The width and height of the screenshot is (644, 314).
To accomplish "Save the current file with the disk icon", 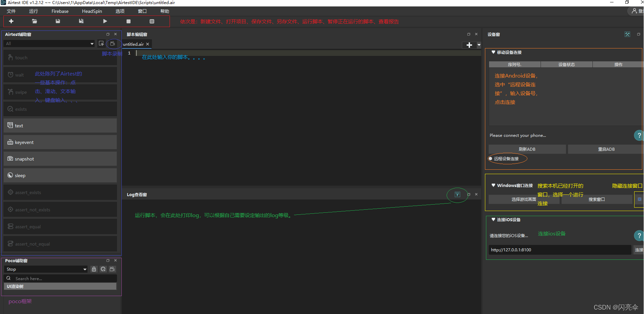I will pos(58,21).
